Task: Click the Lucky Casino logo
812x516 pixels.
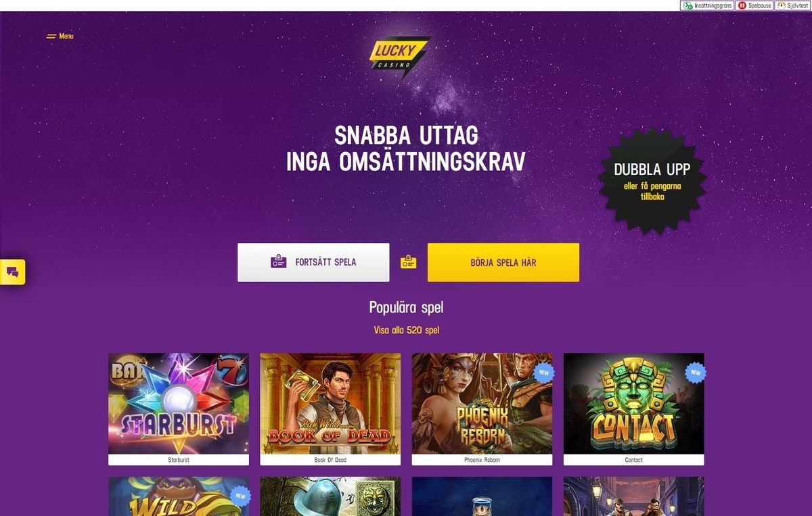Action: pos(400,56)
